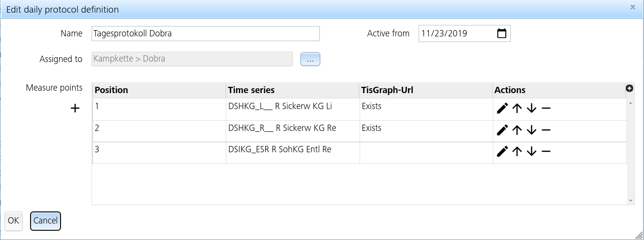Add a new measure point with plus
This screenshot has height=240, width=644.
tap(75, 109)
